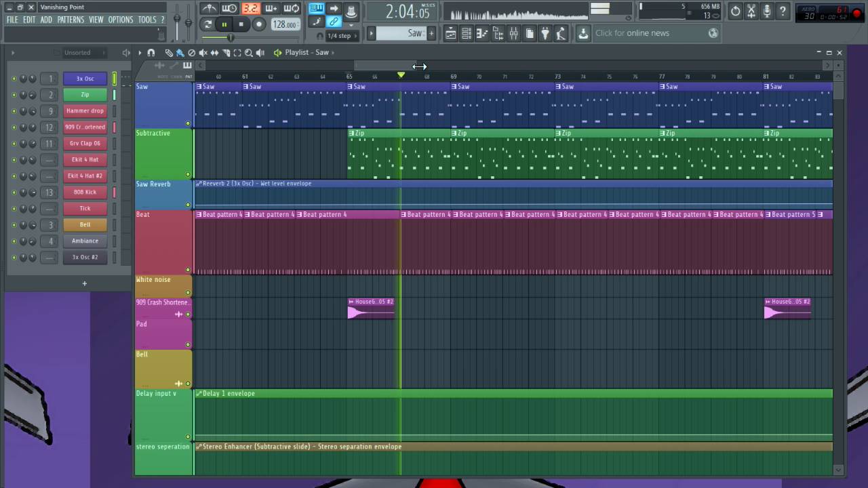
Task: Open the VIEW menu
Action: tap(96, 20)
